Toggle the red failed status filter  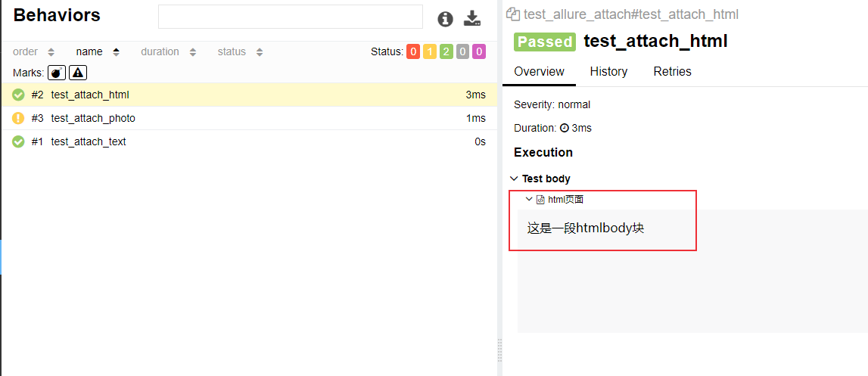(413, 51)
